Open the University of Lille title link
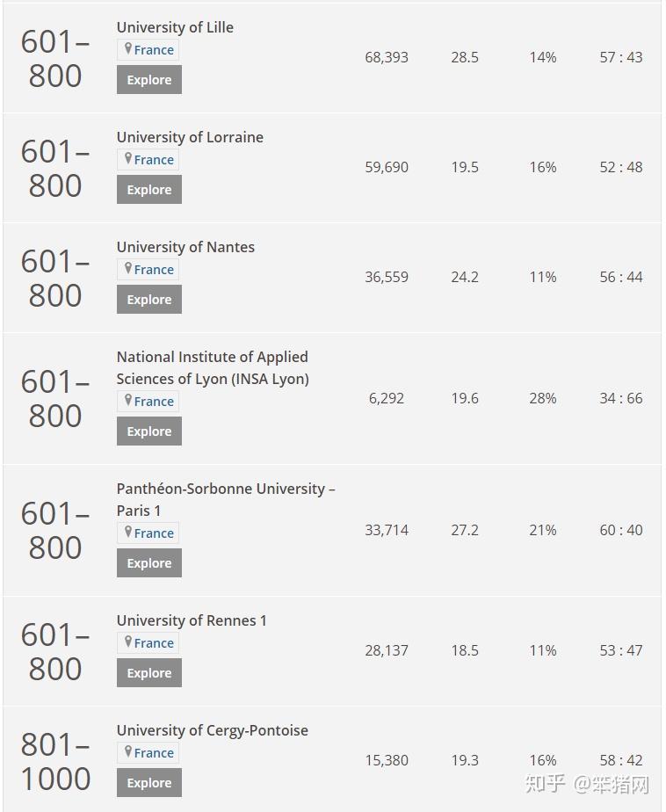Screen dimensions: 666x812 click(175, 27)
